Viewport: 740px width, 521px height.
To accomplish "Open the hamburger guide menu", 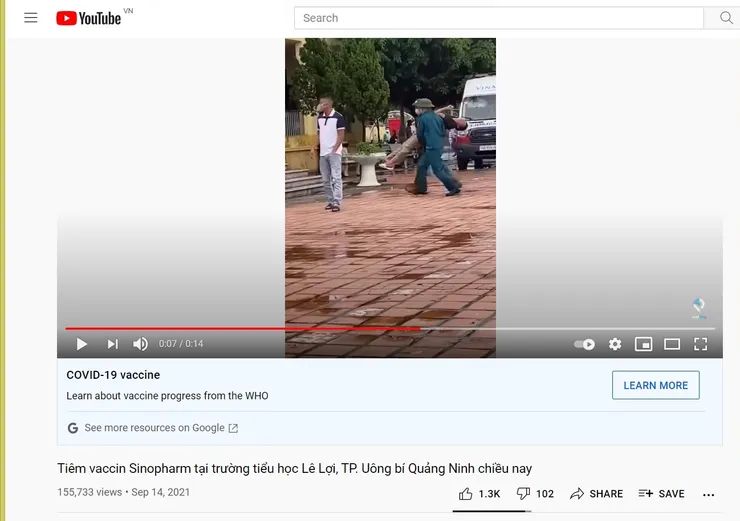I will coord(31,18).
